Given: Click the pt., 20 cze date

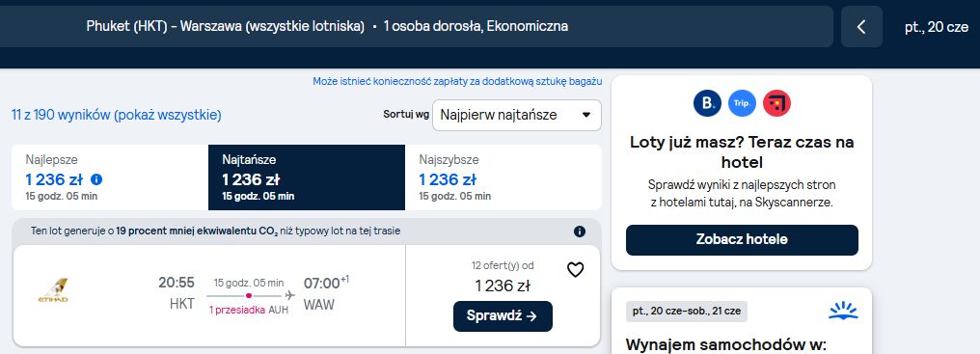Looking at the screenshot, I should coord(937,27).
